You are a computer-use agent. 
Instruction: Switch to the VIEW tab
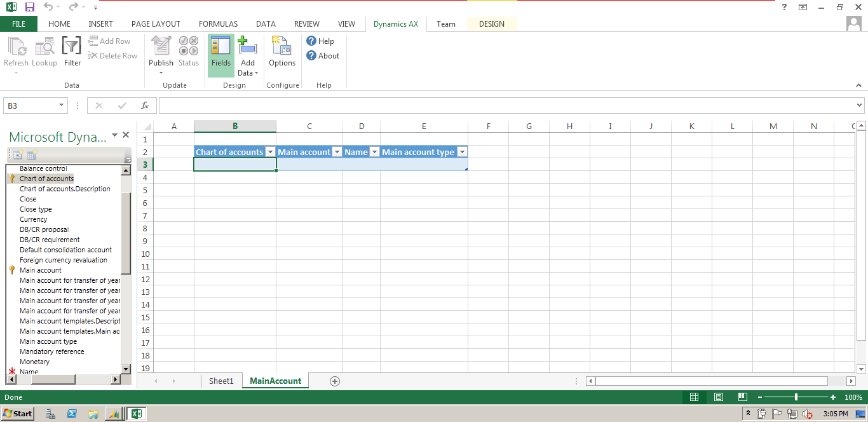tap(346, 24)
